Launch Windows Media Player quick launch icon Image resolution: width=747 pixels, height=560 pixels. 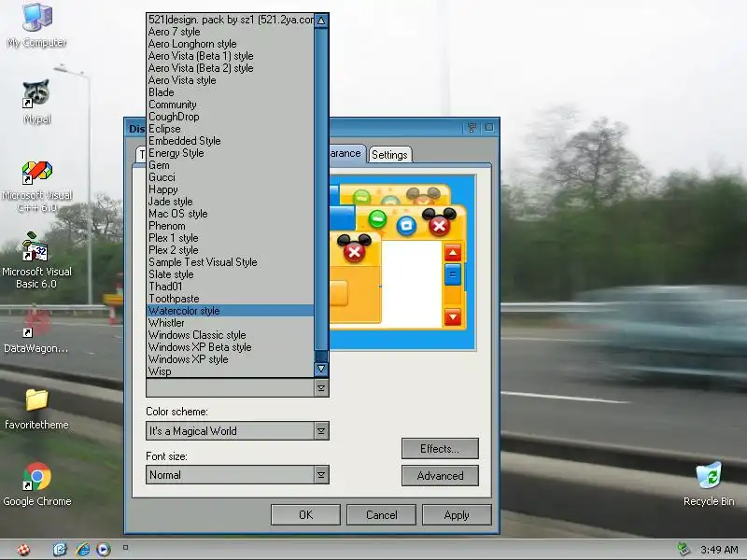coord(104,550)
